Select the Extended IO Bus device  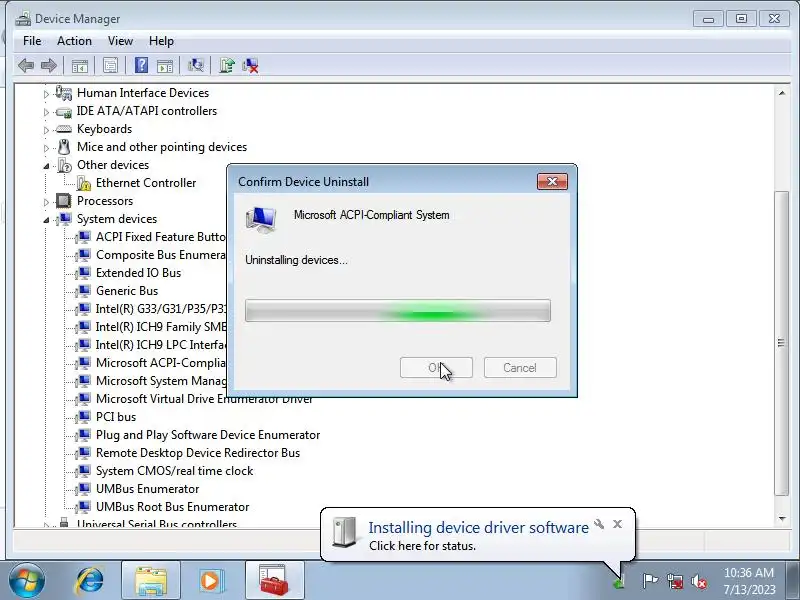(138, 272)
